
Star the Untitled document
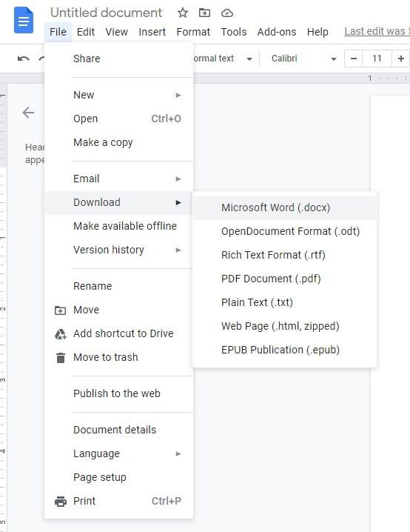pyautogui.click(x=183, y=13)
